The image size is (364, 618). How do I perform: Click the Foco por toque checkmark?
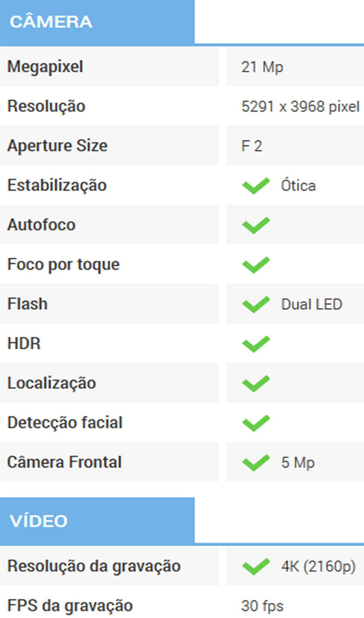pos(256,265)
